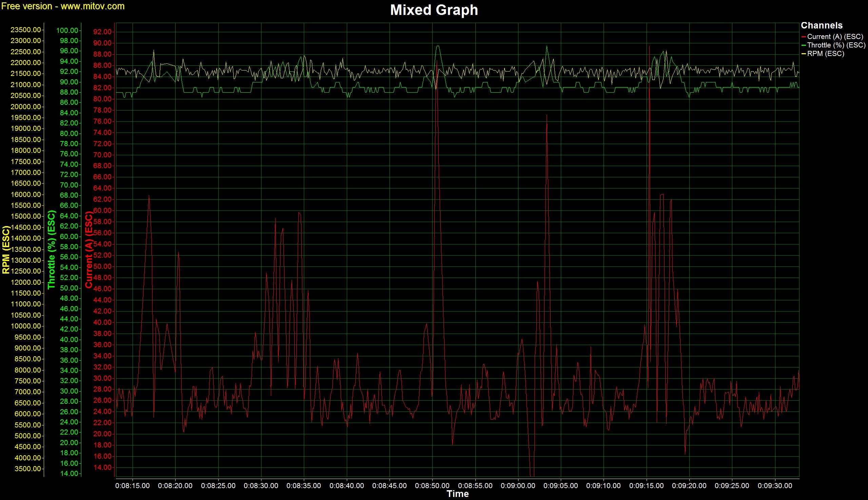
Task: Select RPM (ESC) legend entry
Action: [825, 54]
